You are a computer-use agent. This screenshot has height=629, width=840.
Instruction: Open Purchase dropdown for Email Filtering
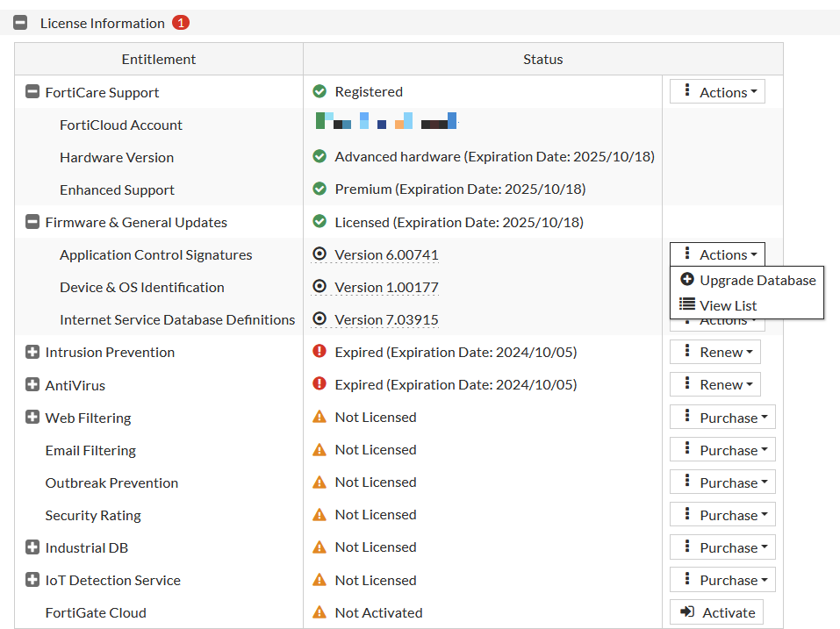(x=722, y=450)
